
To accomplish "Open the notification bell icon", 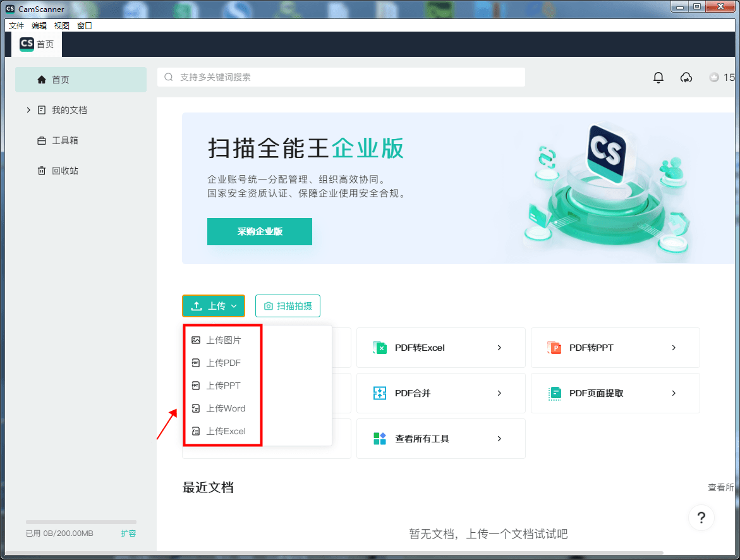I will (x=658, y=77).
